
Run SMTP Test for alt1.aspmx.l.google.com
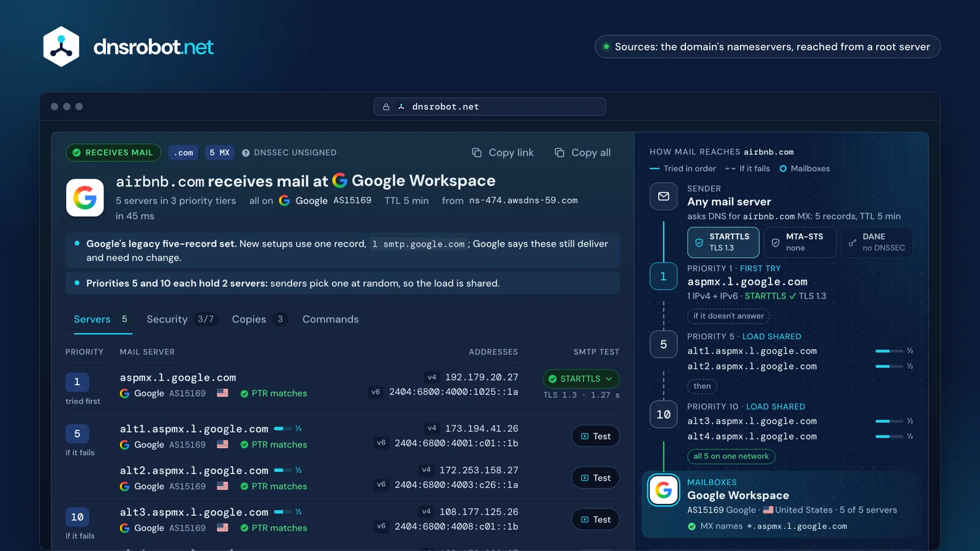coord(595,437)
